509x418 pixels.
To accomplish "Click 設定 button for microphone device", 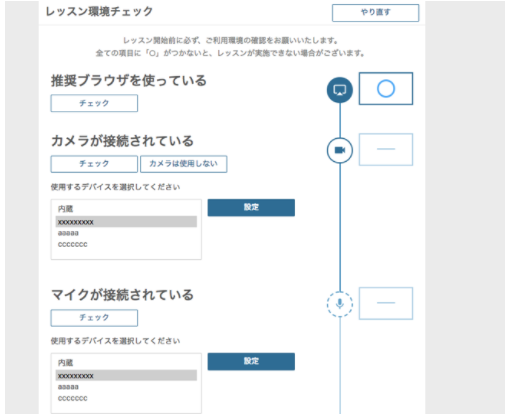I will pyautogui.click(x=251, y=361).
